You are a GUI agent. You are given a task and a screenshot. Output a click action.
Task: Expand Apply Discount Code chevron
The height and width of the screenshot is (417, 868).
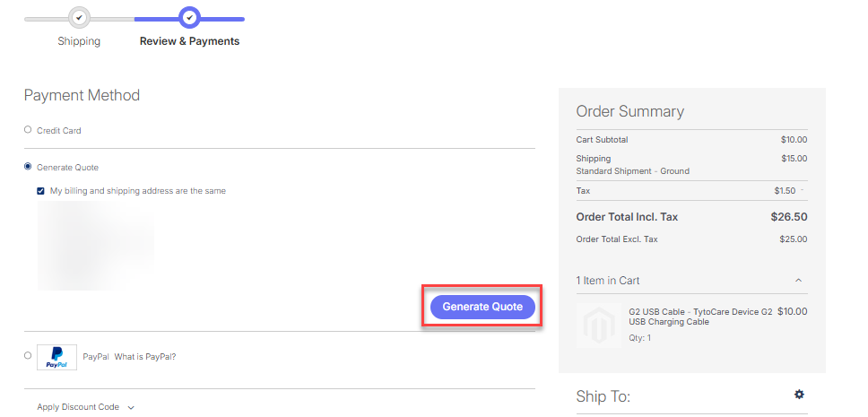pos(131,408)
